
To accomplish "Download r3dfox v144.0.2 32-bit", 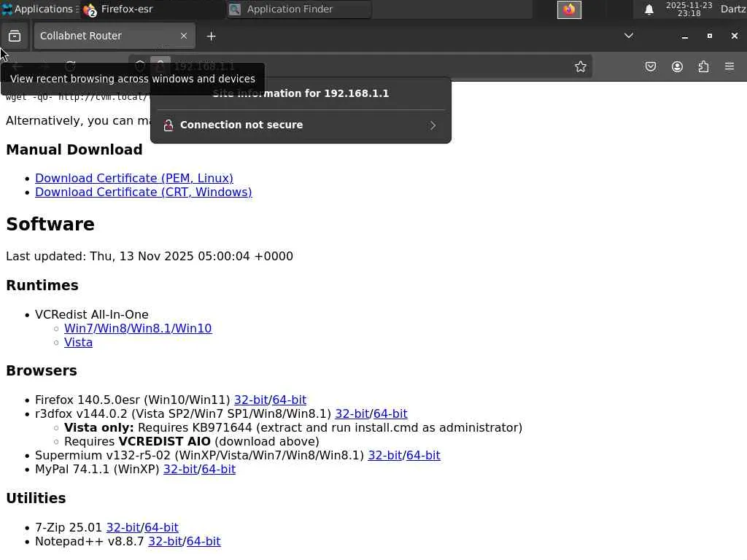I will 352,414.
